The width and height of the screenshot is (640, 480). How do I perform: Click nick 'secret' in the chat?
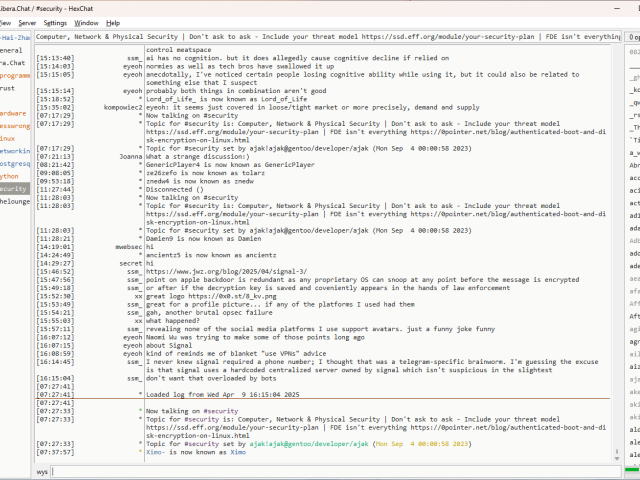pos(131,263)
